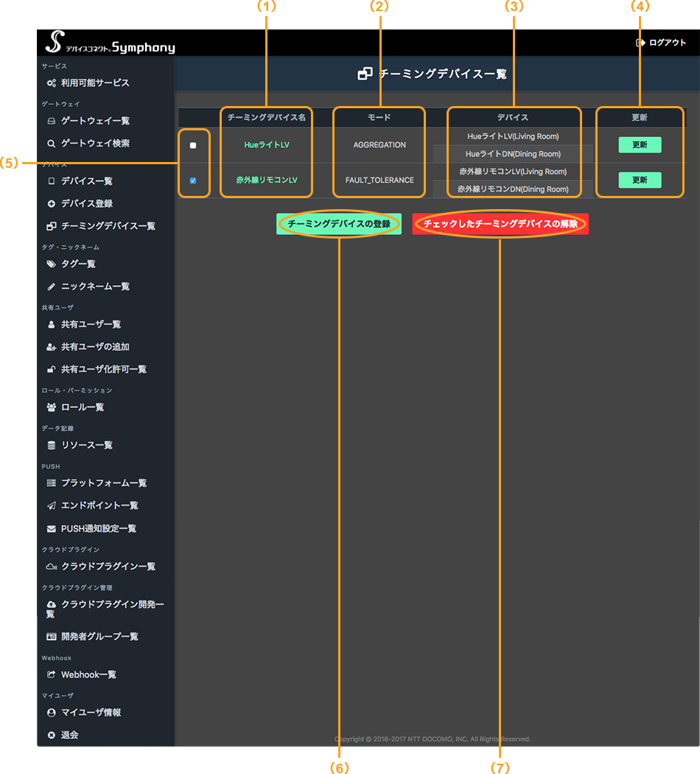Click the リソース一覧 database icon
The height and width of the screenshot is (774, 700).
tap(52, 446)
